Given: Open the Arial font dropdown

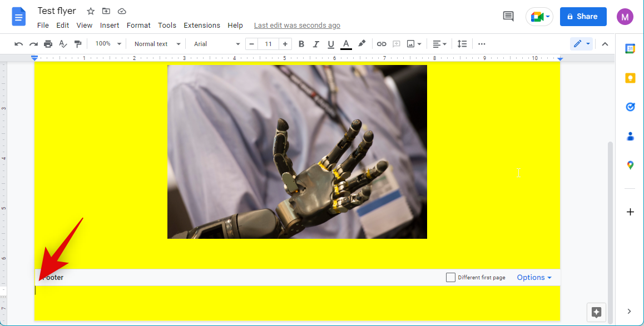Looking at the screenshot, I should [217, 44].
